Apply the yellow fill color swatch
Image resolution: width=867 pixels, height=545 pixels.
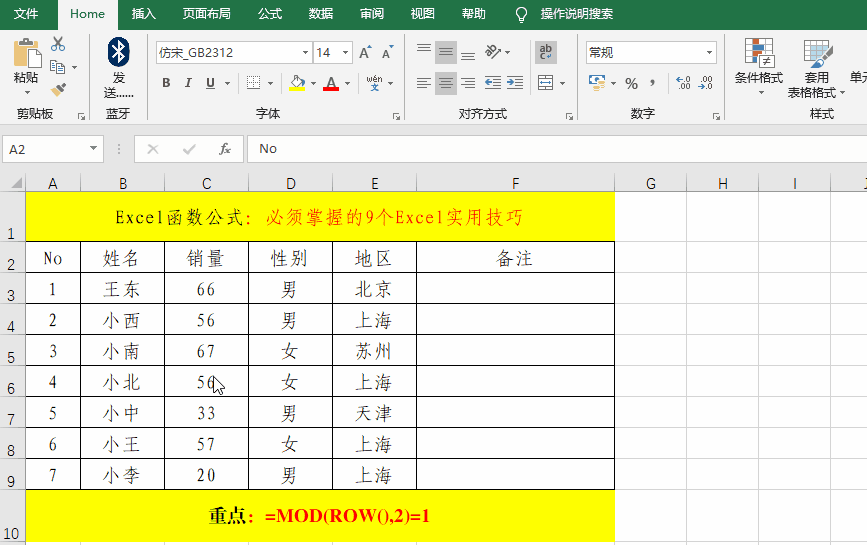pos(298,83)
